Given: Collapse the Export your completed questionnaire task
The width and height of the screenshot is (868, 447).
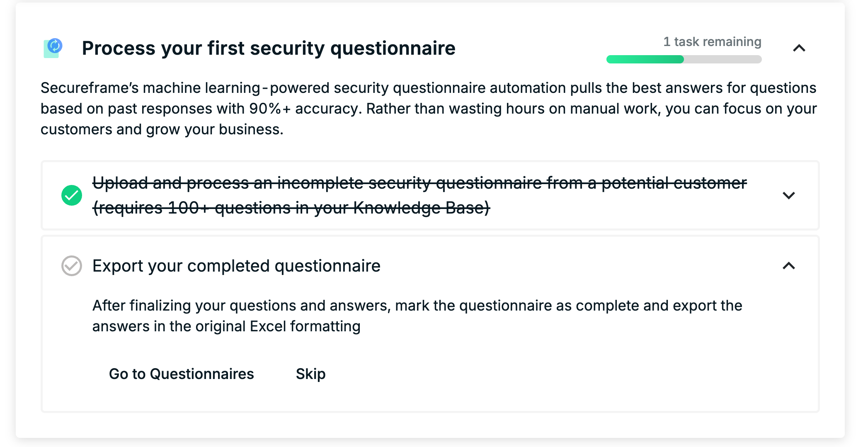Looking at the screenshot, I should (788, 266).
